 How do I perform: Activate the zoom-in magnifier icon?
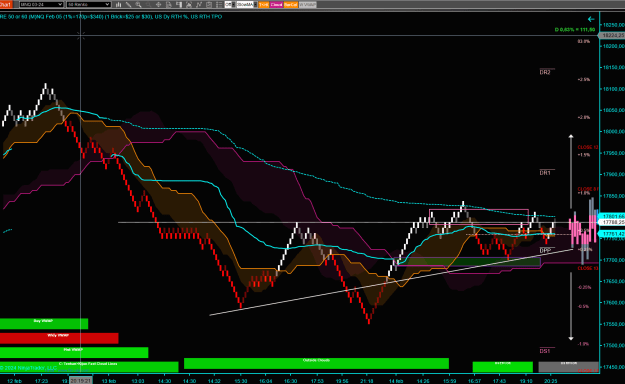(x=138, y=4)
